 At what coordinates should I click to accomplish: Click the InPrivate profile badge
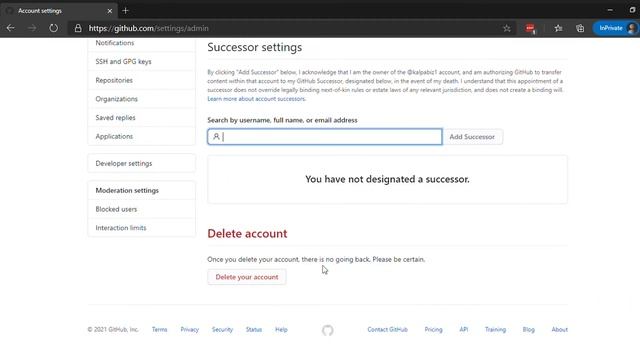click(x=616, y=28)
